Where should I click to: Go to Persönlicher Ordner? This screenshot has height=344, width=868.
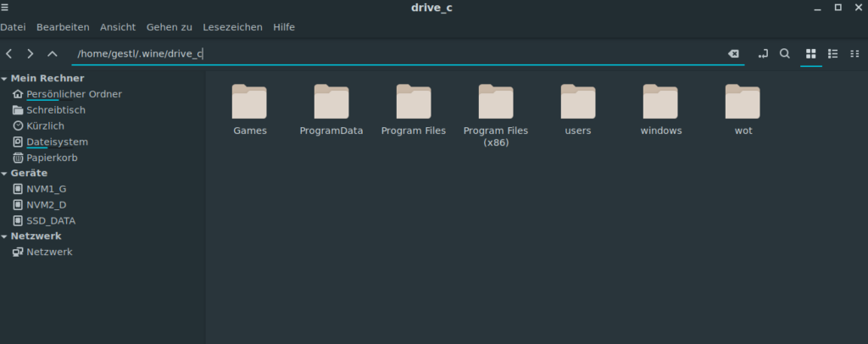75,94
